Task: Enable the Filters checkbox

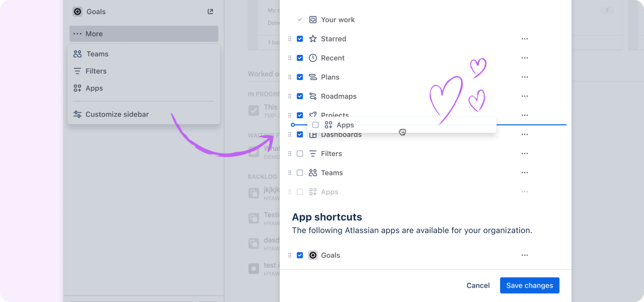Action: point(300,154)
